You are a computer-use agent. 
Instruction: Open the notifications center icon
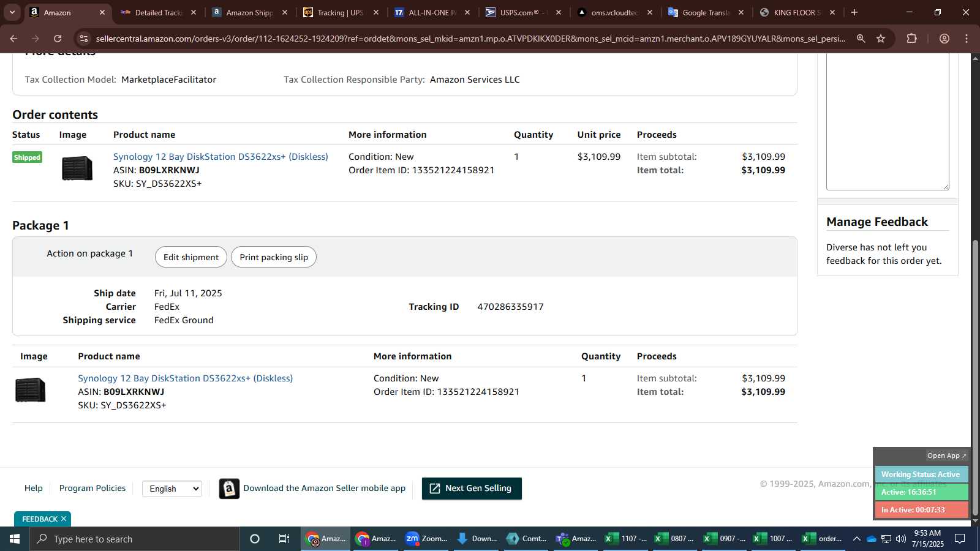click(960, 539)
